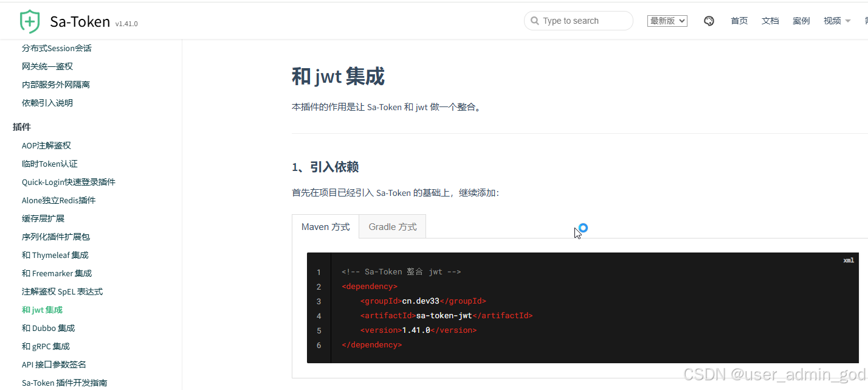The height and width of the screenshot is (390, 868).
Task: Switch to the Maven 方式 tab
Action: [x=326, y=226]
